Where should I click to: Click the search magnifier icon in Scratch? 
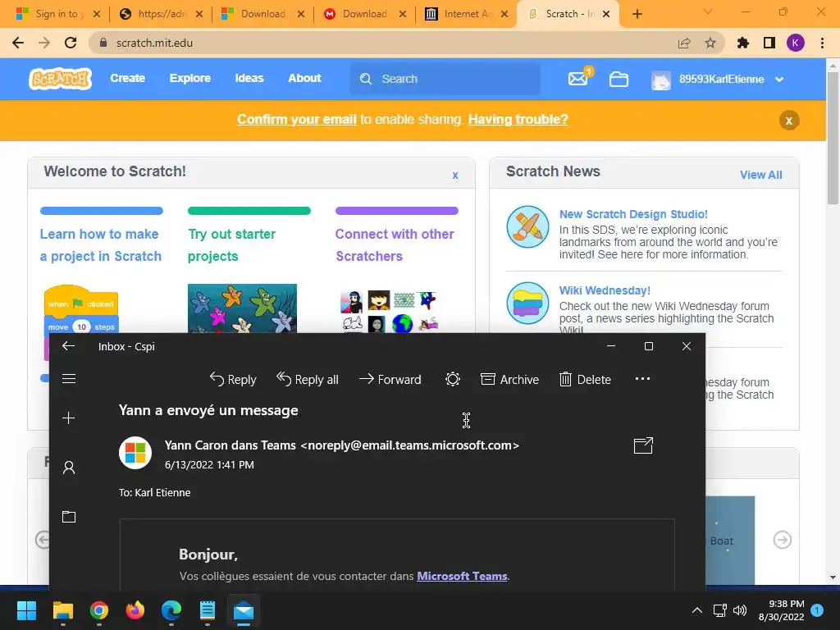pos(366,80)
